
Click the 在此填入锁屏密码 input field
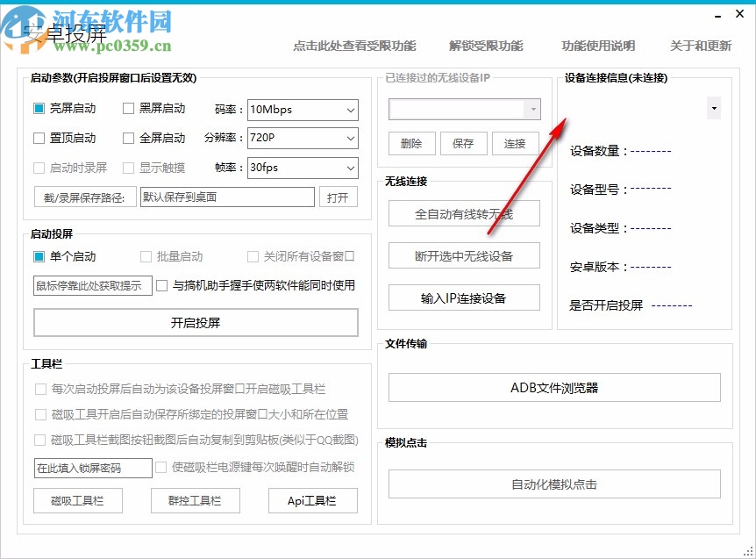point(92,468)
